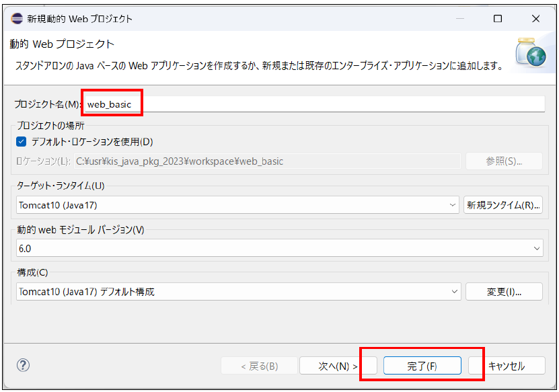Viewport: 559px width, 392px height.
Task: Expand the ターゲット・ランタイム dropdown
Action: tap(453, 205)
